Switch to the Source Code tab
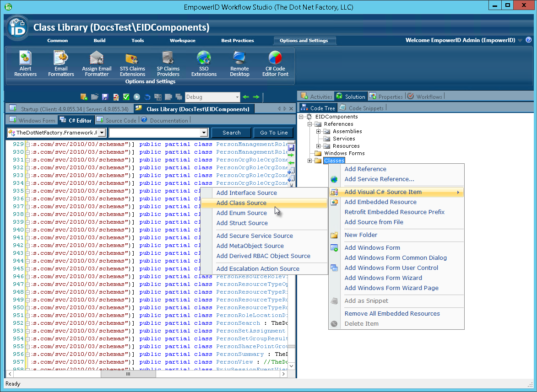Viewport: 537px width, 392px height. tap(116, 120)
